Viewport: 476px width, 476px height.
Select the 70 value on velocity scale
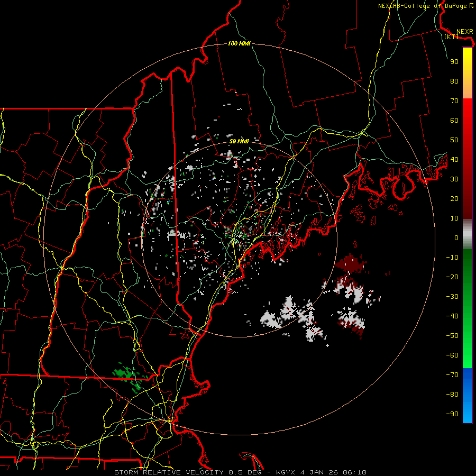[454, 101]
